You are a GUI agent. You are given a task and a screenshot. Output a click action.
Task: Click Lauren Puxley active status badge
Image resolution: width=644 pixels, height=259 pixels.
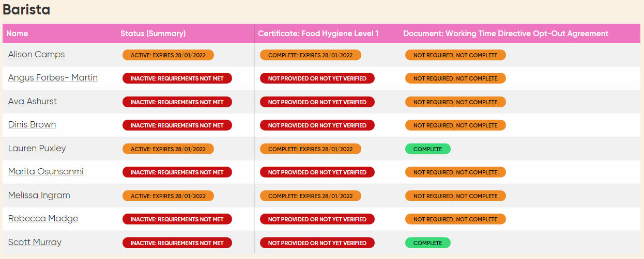click(x=168, y=149)
